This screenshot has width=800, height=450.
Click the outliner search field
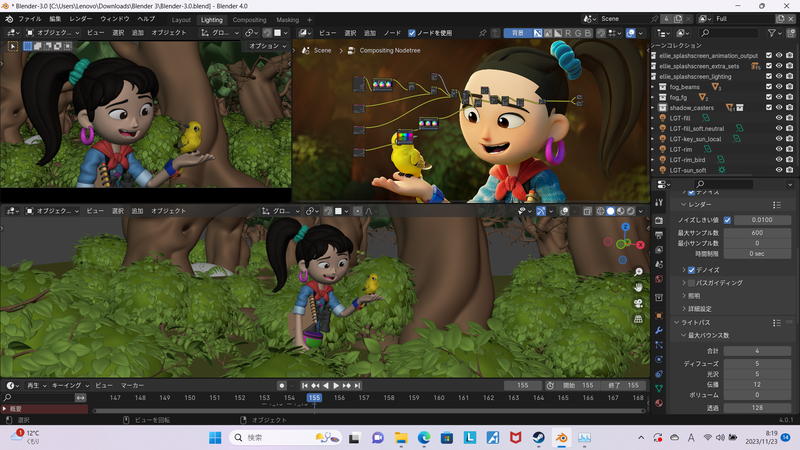point(730,33)
